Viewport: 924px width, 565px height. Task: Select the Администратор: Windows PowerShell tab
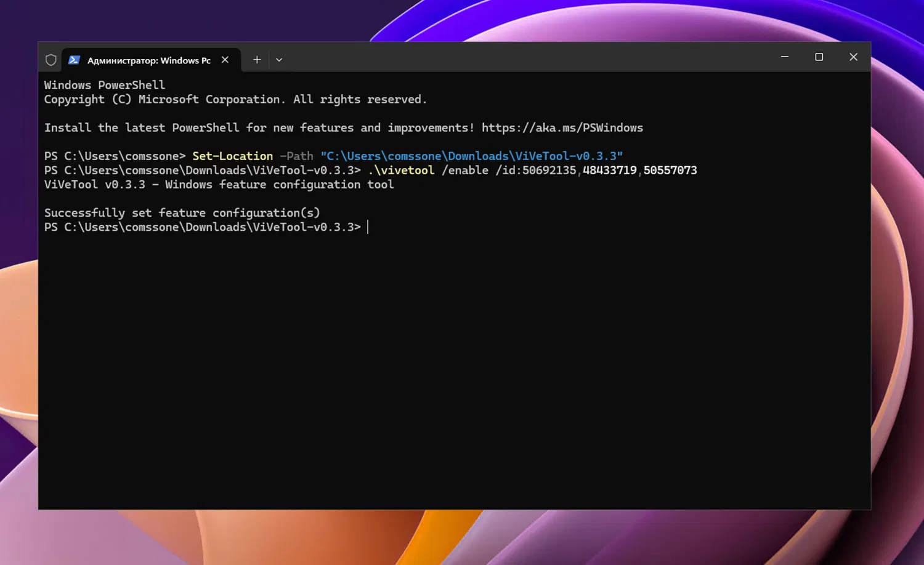pyautogui.click(x=152, y=60)
